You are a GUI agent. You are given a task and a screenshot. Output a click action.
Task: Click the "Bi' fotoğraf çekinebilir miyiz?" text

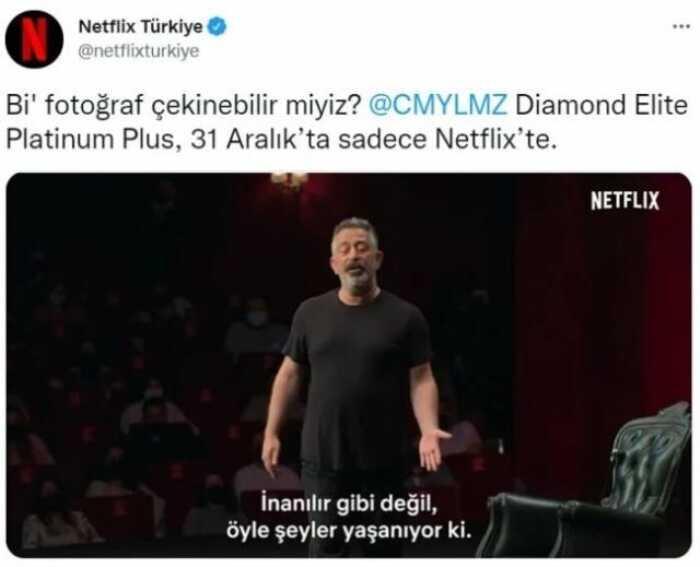tap(183, 106)
